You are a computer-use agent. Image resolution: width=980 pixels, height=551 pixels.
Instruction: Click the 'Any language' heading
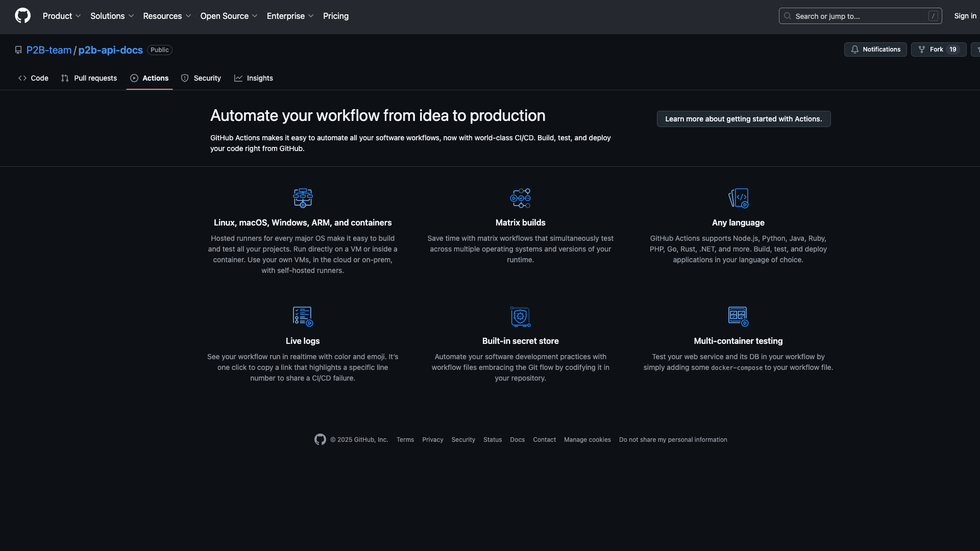click(x=738, y=222)
